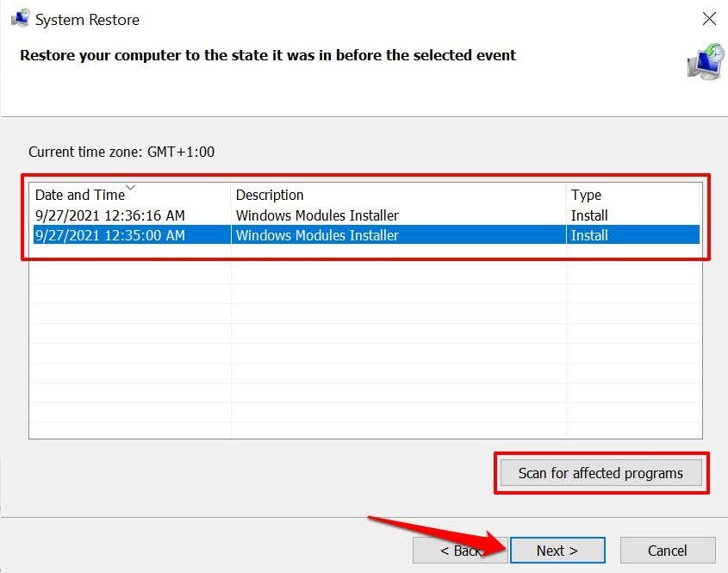This screenshot has width=728, height=573.
Task: Click the Current time zone label
Action: click(x=121, y=152)
